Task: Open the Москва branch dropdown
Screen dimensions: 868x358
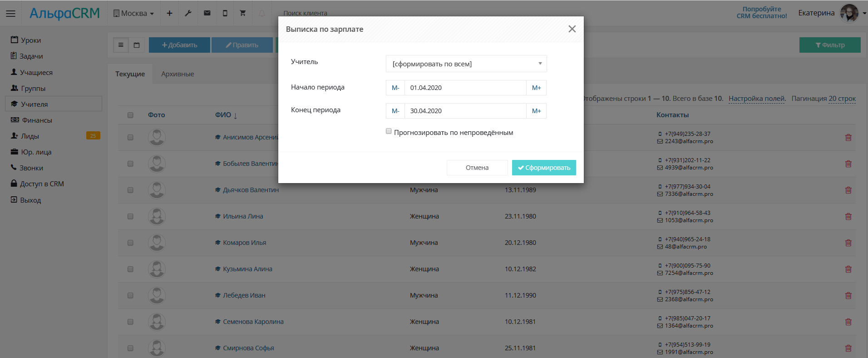Action: click(x=133, y=13)
